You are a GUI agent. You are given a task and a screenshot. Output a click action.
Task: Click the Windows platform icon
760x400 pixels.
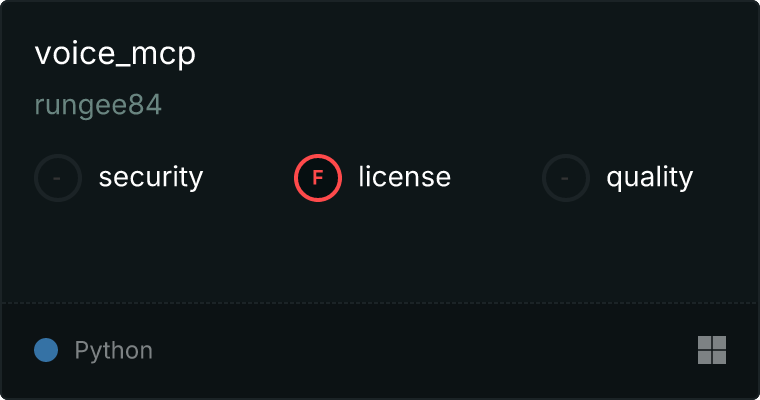coord(712,350)
